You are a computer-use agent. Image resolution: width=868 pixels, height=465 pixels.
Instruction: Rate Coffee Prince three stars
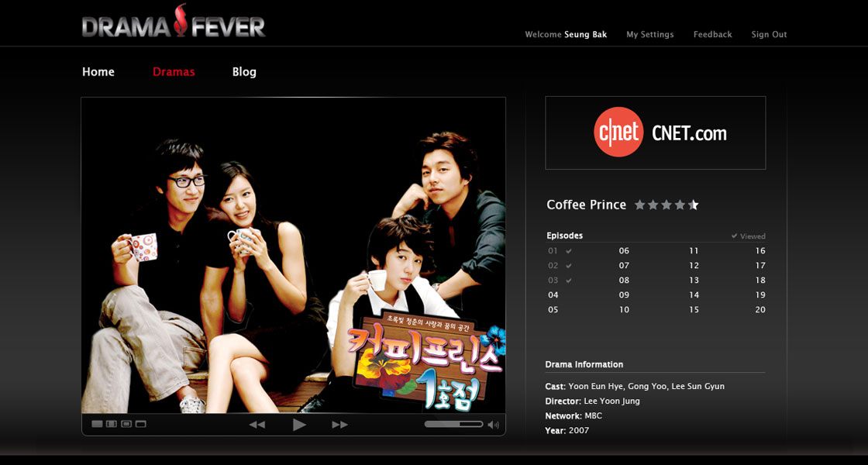click(x=666, y=205)
